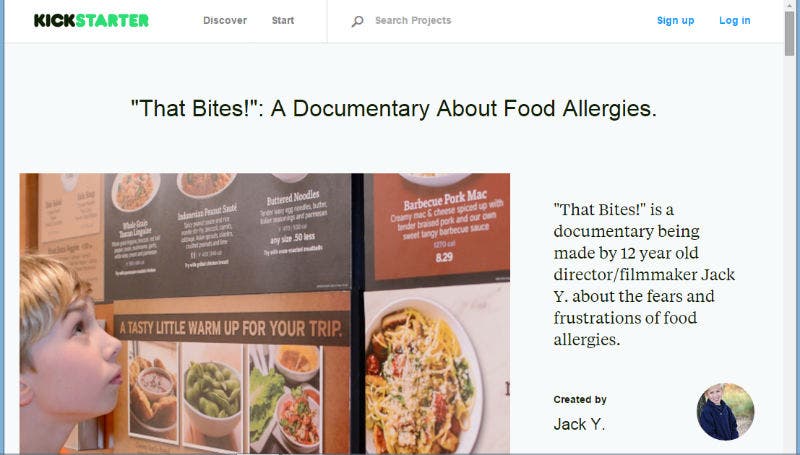This screenshot has height=455, width=800.
Task: Click the scrollbar up arrow
Action: point(789,4)
